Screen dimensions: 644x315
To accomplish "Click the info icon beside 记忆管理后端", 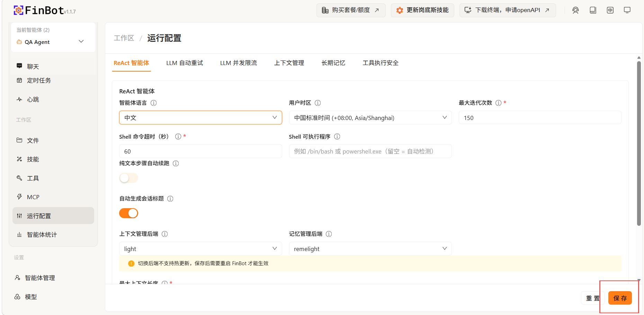I will coord(329,234).
